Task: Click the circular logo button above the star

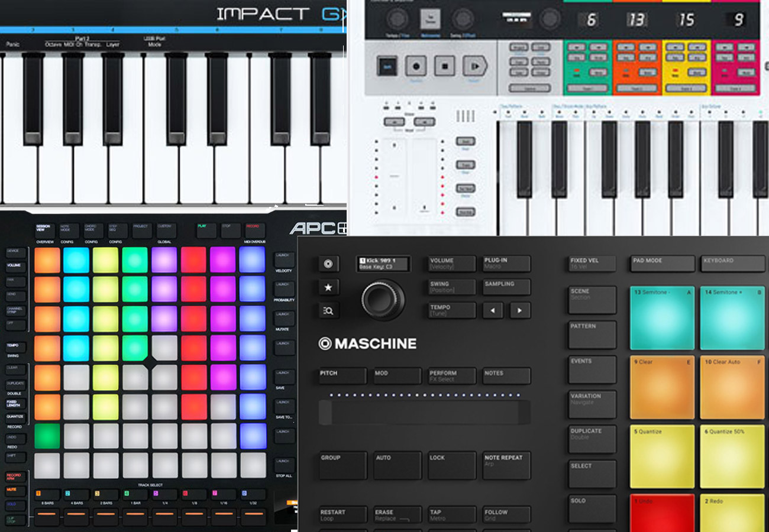Action: click(329, 264)
